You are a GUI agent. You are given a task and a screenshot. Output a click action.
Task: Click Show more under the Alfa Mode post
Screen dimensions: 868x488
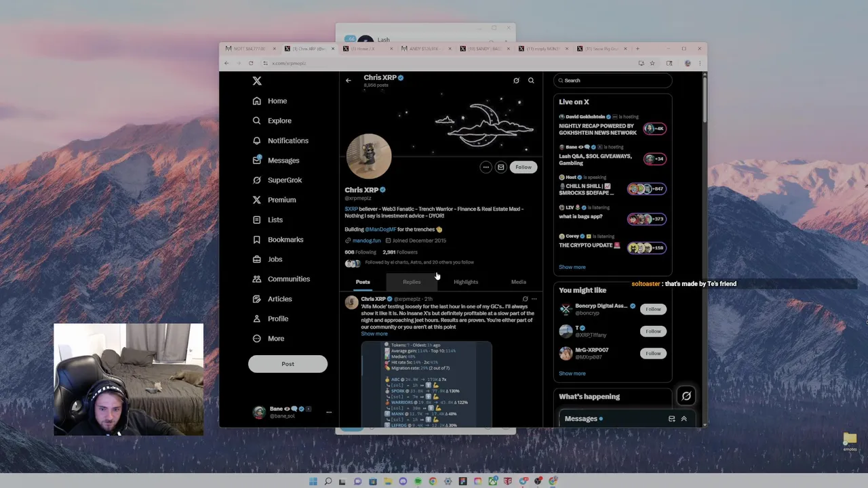[374, 334]
